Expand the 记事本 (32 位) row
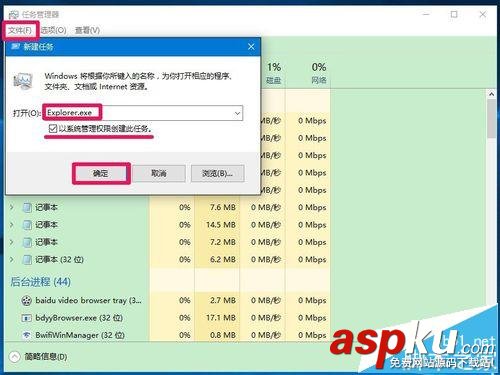The width and height of the screenshot is (500, 375). (x=12, y=259)
